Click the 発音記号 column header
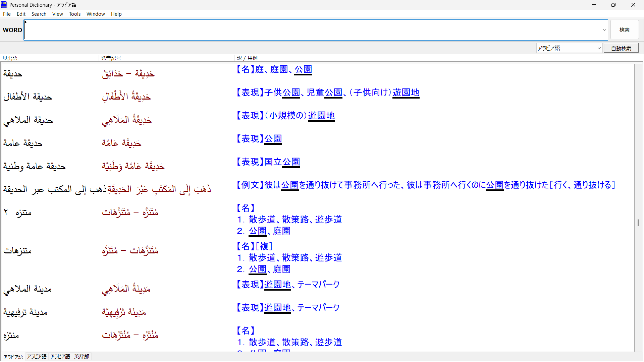The width and height of the screenshot is (644, 362). coord(111,58)
